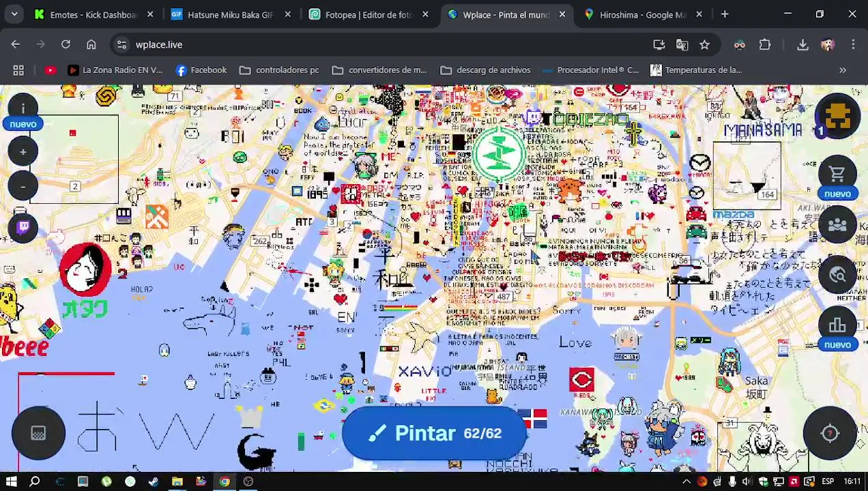Open the Extensions puzzle piece menu
This screenshot has height=491, width=868.
tap(765, 44)
